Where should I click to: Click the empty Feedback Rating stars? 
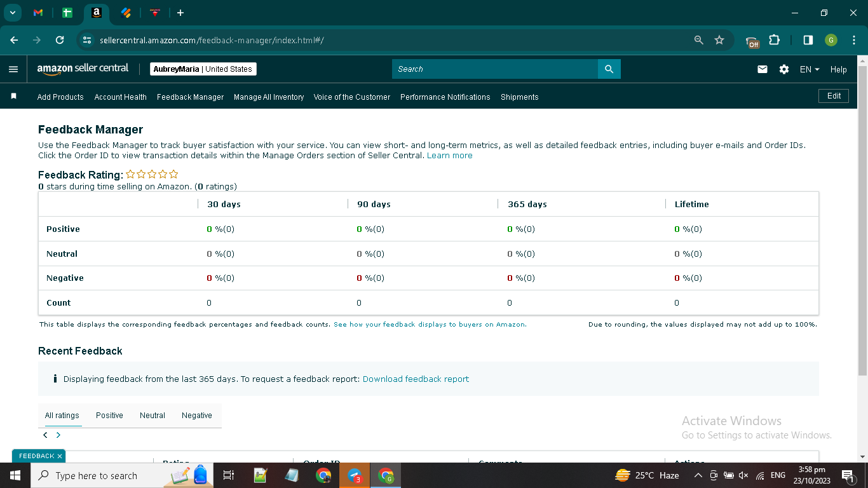(x=152, y=174)
